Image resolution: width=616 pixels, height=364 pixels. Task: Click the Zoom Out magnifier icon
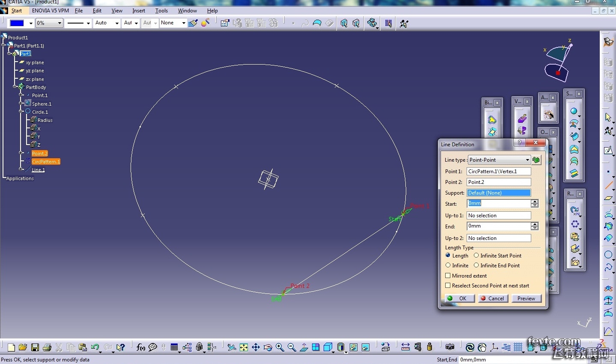point(292,347)
